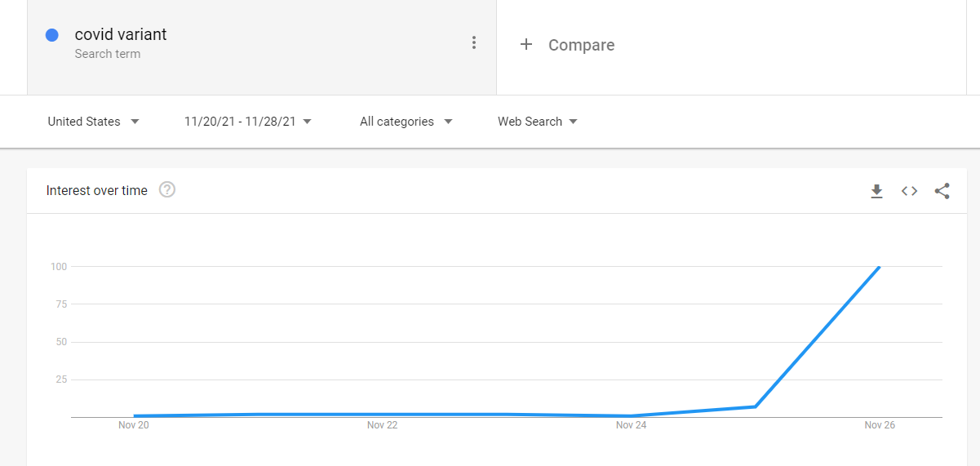Screen dimensions: 980x466
Task: Select the Nov 22 axis label
Action: click(x=382, y=425)
